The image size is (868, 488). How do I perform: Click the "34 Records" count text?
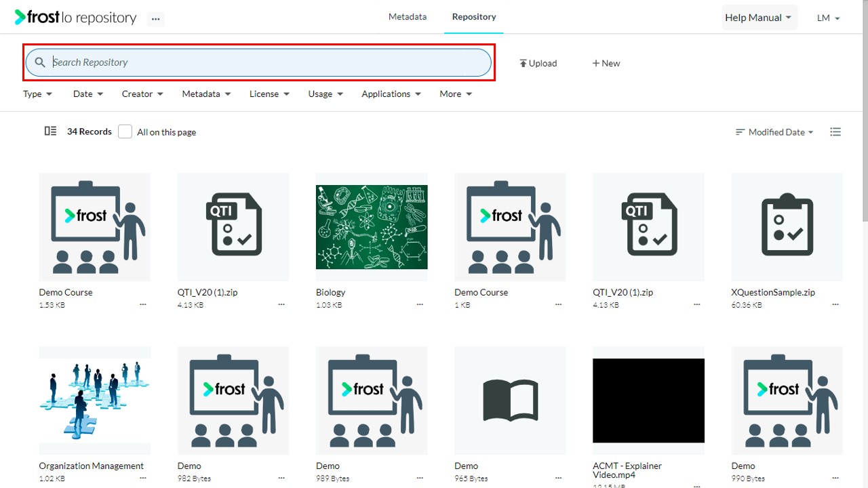click(x=90, y=131)
